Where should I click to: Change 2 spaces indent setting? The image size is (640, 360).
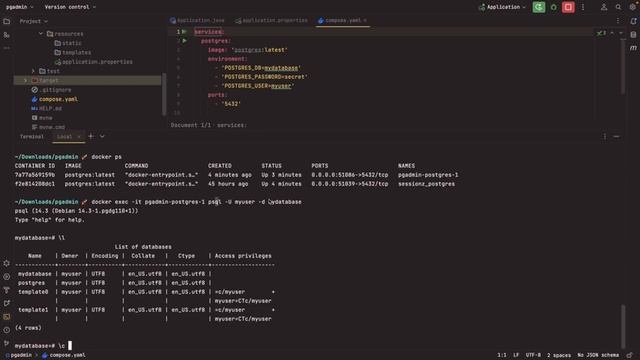[559, 356]
